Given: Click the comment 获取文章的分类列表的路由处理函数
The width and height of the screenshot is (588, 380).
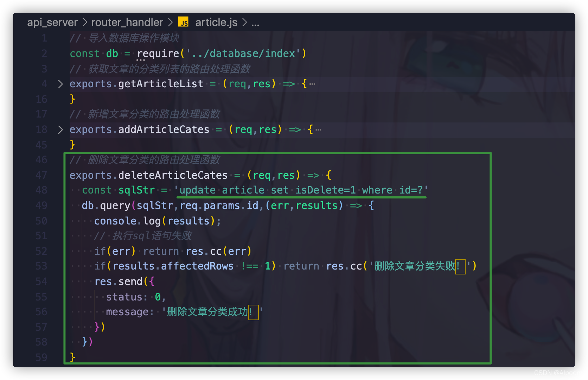Looking at the screenshot, I should pyautogui.click(x=160, y=69).
